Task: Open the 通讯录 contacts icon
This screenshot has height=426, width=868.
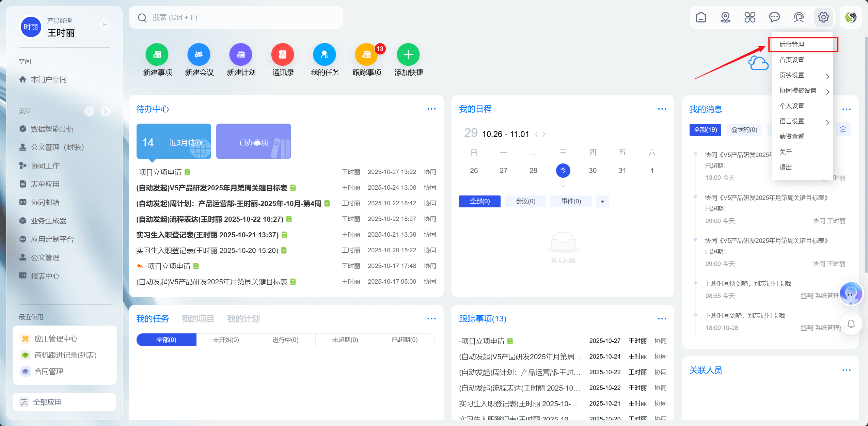Action: point(283,54)
